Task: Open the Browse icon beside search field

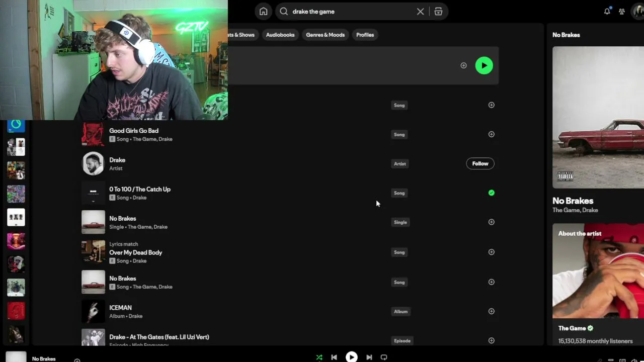Action: point(438,12)
